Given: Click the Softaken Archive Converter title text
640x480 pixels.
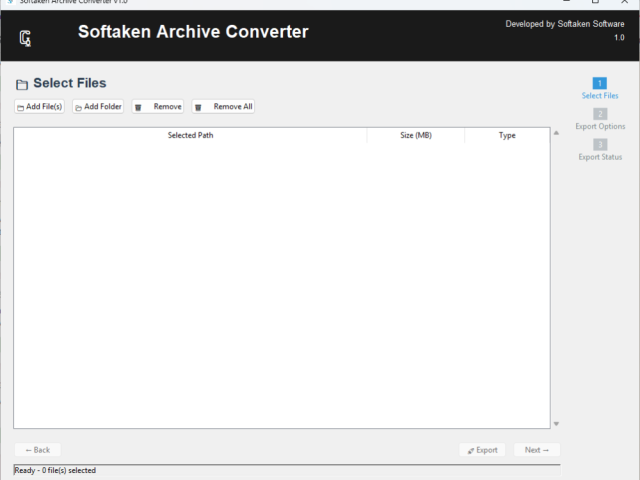Looking at the screenshot, I should click(193, 32).
